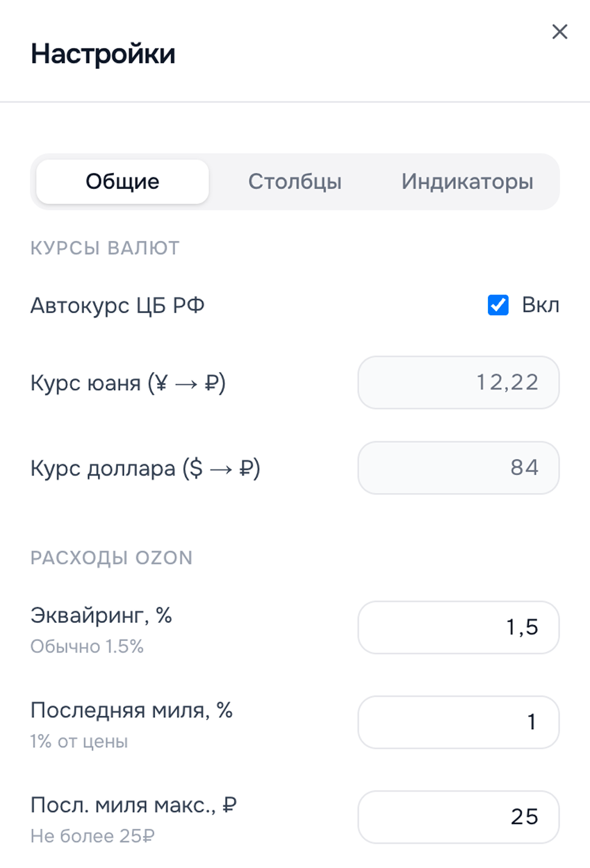Click the Настройки panel title

103,54
